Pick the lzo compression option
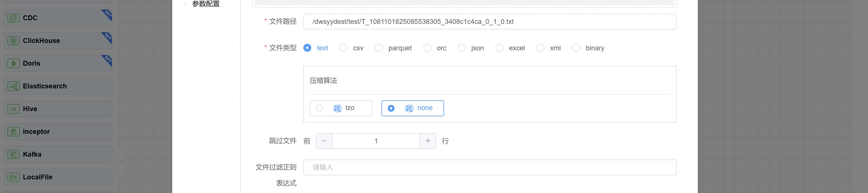This screenshot has height=193, width=868. 319,108
